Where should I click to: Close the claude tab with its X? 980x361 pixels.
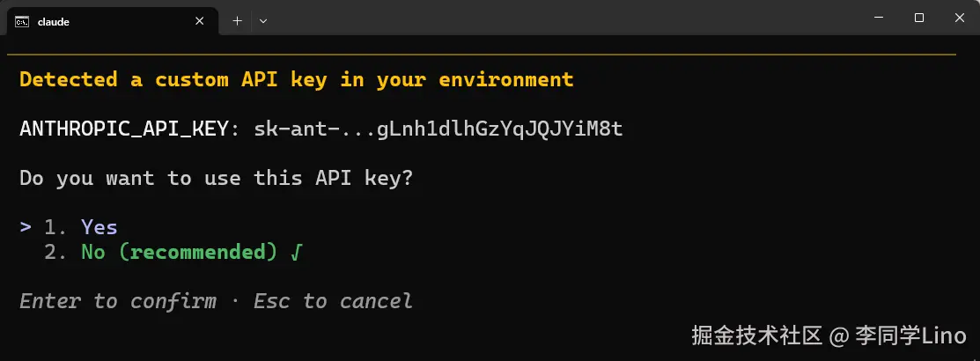click(x=202, y=20)
